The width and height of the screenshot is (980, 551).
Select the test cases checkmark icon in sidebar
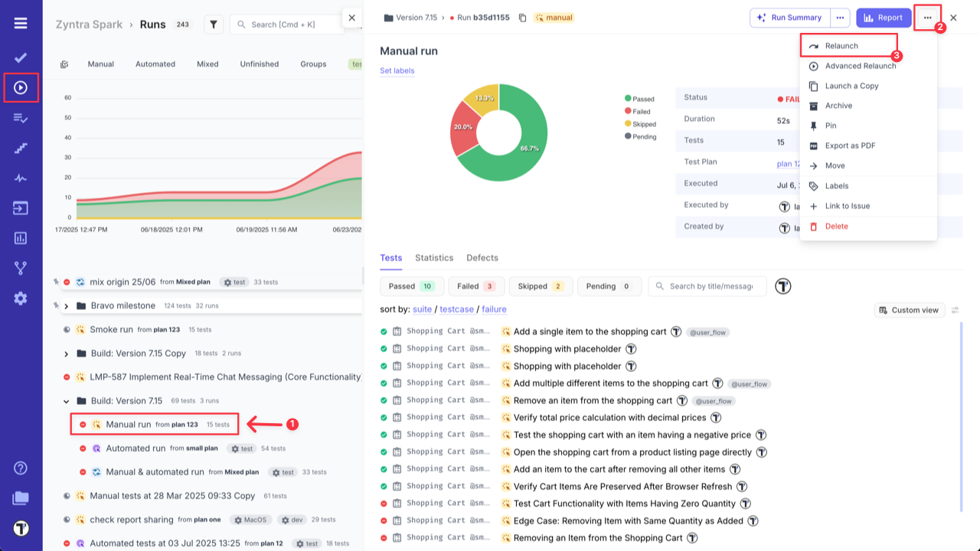click(21, 57)
